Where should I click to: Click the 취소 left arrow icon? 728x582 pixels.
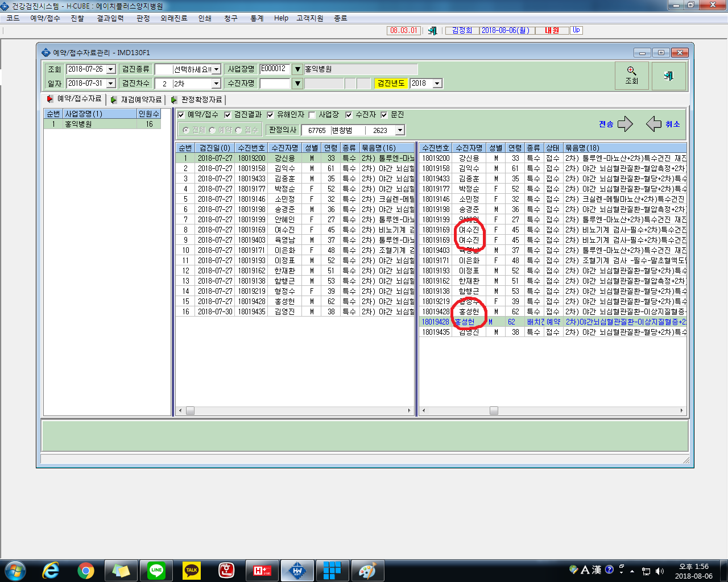pos(654,124)
